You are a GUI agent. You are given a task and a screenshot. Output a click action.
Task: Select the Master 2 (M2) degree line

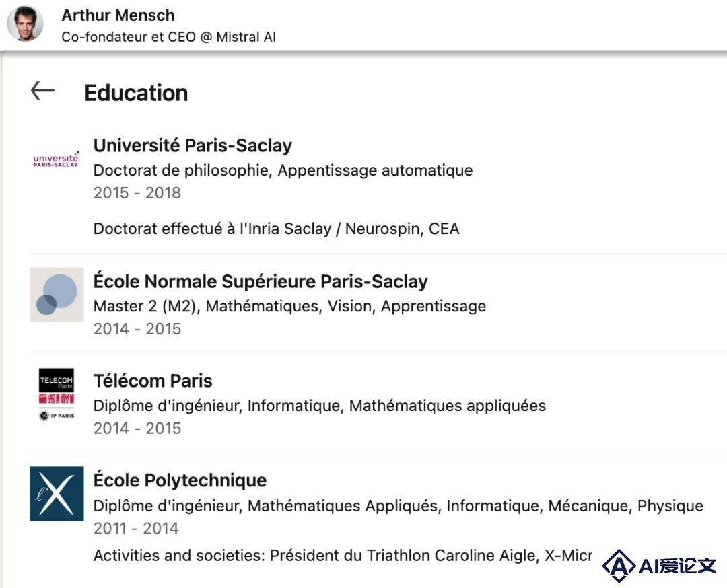[289, 306]
